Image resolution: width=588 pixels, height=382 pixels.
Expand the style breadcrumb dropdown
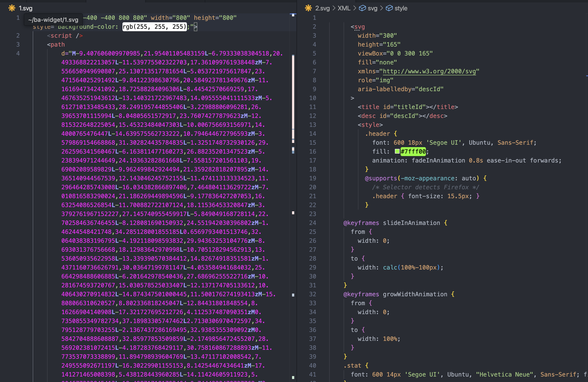pos(401,8)
